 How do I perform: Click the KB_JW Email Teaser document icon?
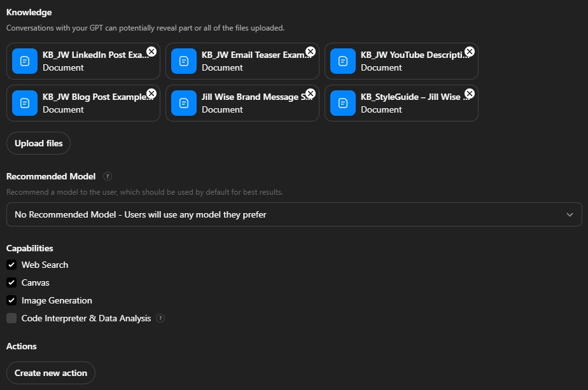[184, 61]
